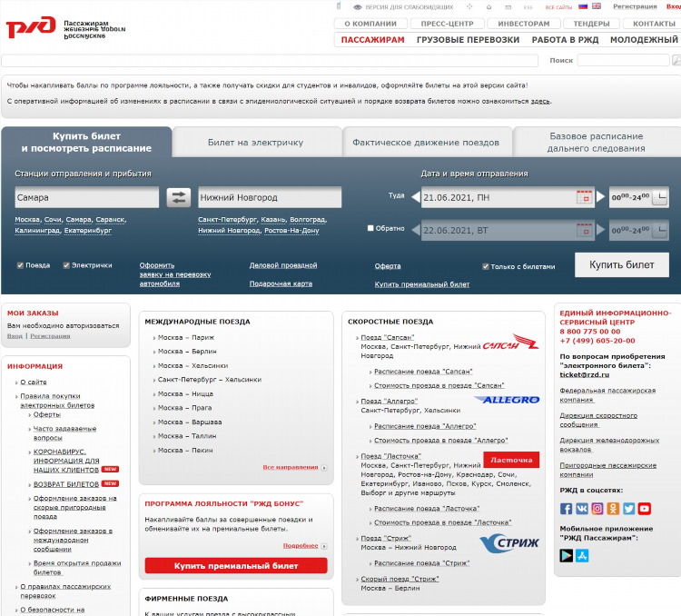Open the Twitter social icon

click(x=629, y=509)
